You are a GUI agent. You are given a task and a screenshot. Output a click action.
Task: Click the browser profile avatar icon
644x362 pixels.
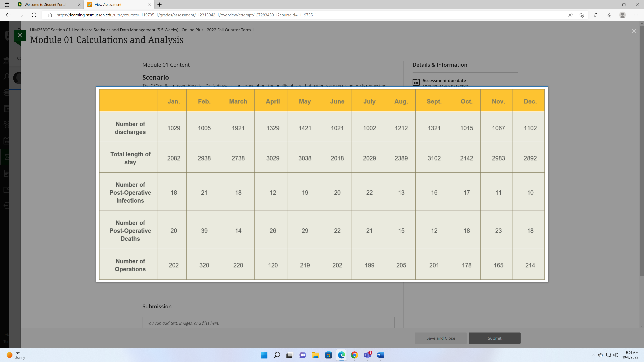click(x=622, y=15)
